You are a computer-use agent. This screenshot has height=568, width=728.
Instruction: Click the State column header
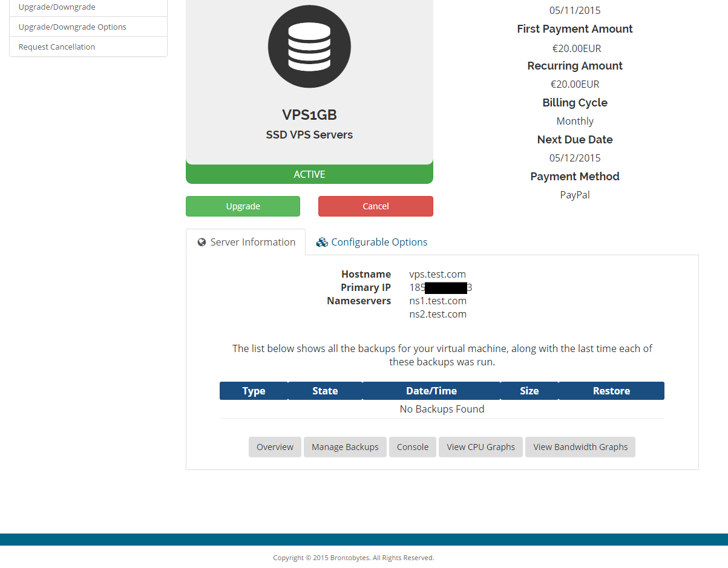(325, 391)
